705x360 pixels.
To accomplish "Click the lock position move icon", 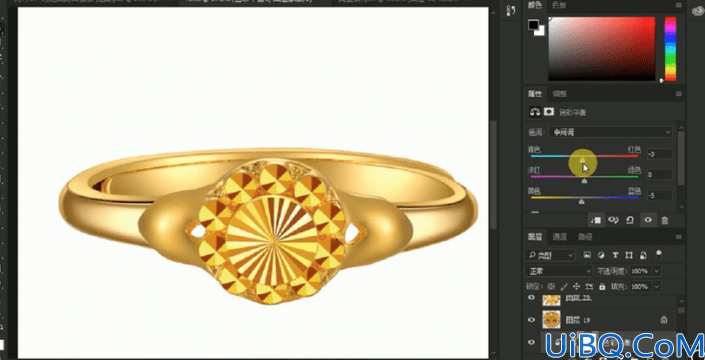I will pyautogui.click(x=577, y=286).
